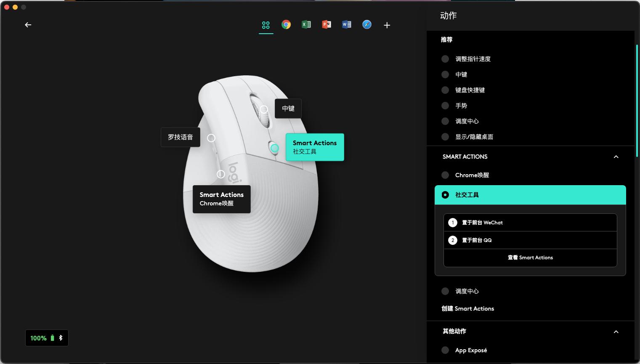Screen dimensions: 640x364
Task: Click the green battery indicator
Action: [38, 338]
